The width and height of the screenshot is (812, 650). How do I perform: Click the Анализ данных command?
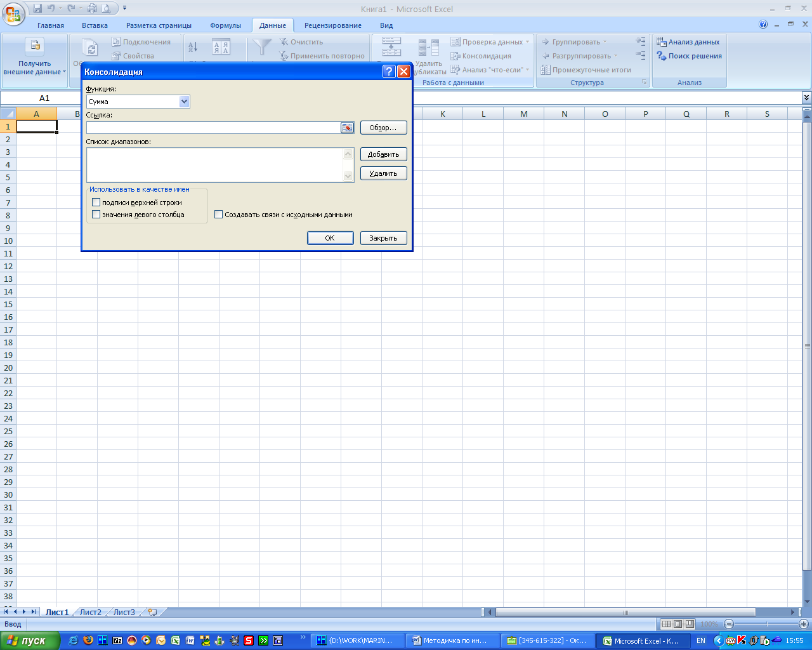(688, 42)
